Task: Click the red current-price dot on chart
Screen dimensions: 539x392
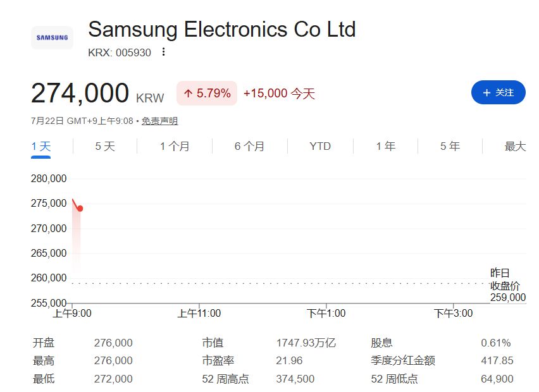Action: point(80,209)
